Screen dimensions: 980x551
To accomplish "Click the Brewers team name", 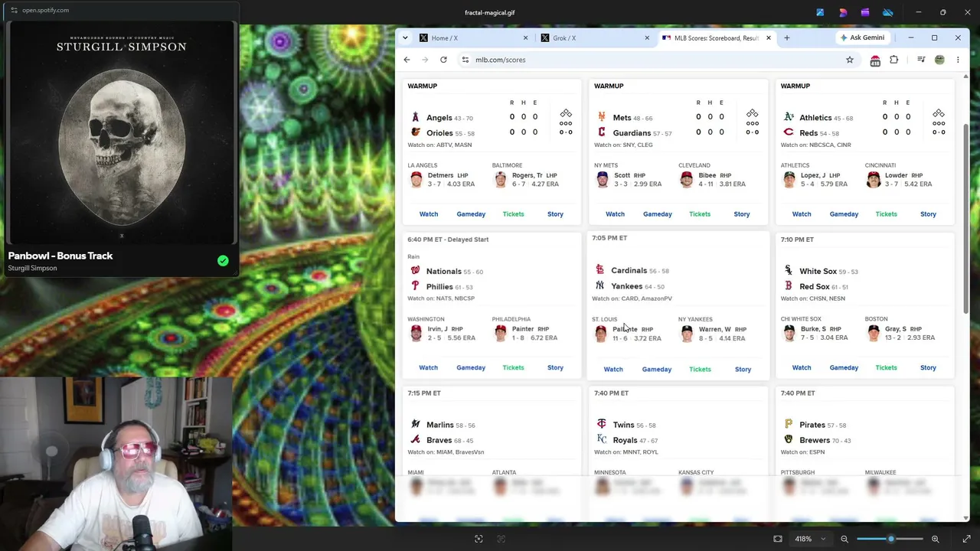I will 815,440.
